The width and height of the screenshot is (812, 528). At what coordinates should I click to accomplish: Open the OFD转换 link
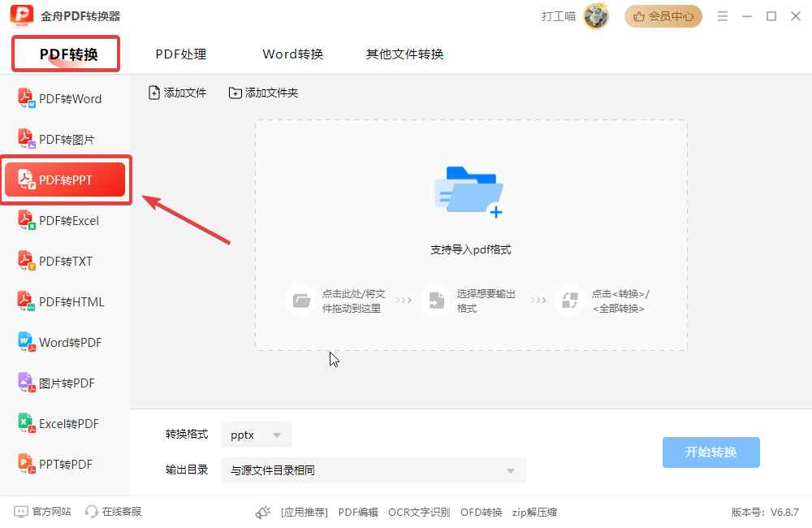481,512
